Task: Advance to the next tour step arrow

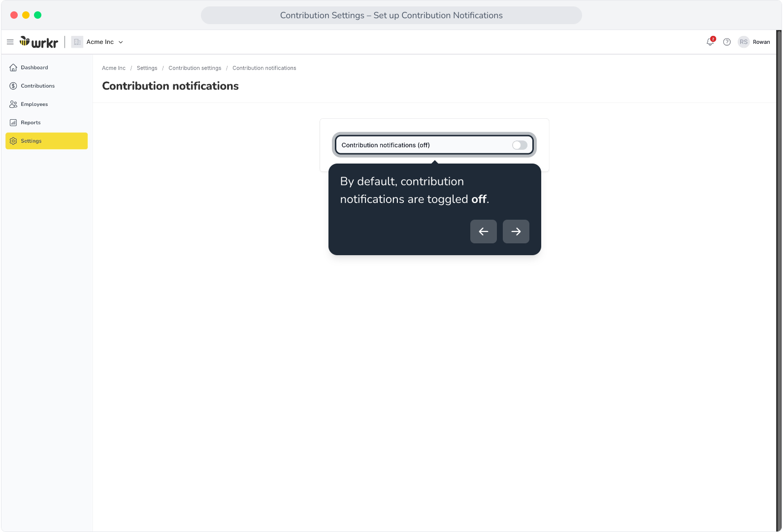Action: coord(516,232)
